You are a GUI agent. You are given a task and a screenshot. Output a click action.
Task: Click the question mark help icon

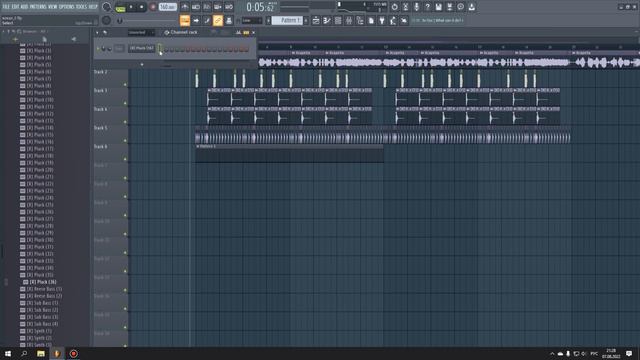427,7
